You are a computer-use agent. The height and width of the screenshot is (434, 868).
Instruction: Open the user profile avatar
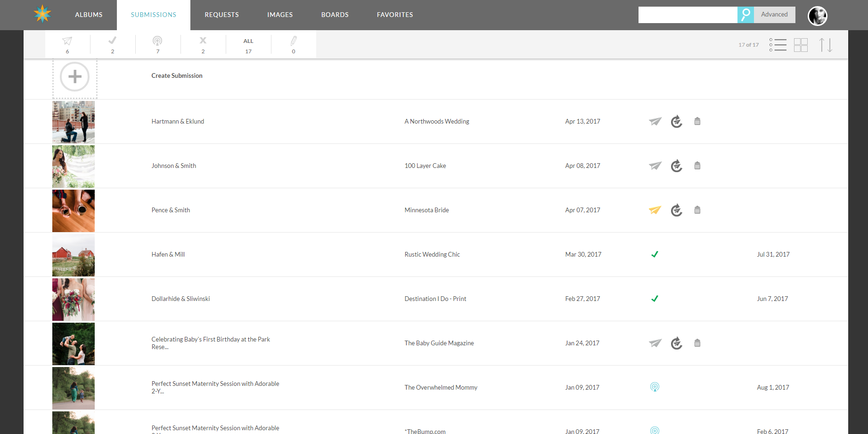coord(818,16)
